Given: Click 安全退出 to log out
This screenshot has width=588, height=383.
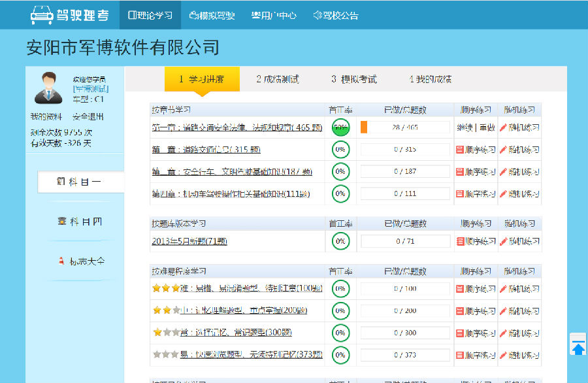Looking at the screenshot, I should tap(88, 116).
